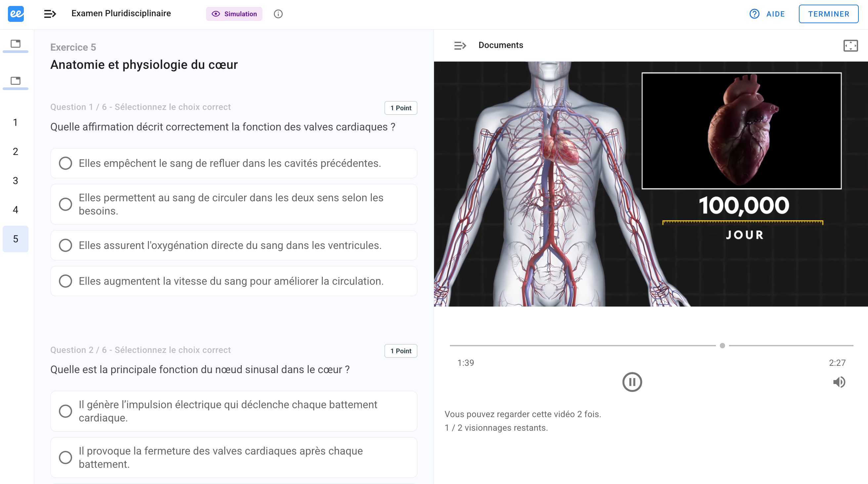This screenshot has height=484, width=868.
Task: Click the 'Examen Pluridisciplinaire' title
Action: tap(121, 14)
